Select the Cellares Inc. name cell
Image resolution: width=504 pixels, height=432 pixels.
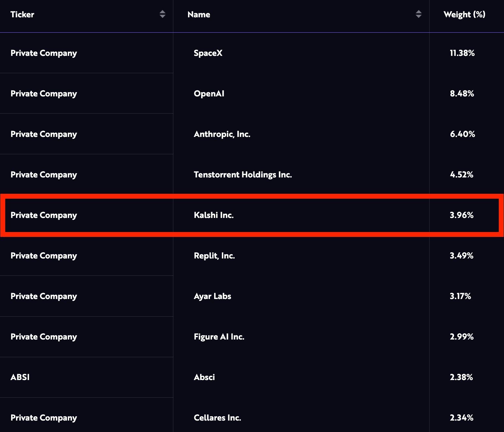click(217, 418)
